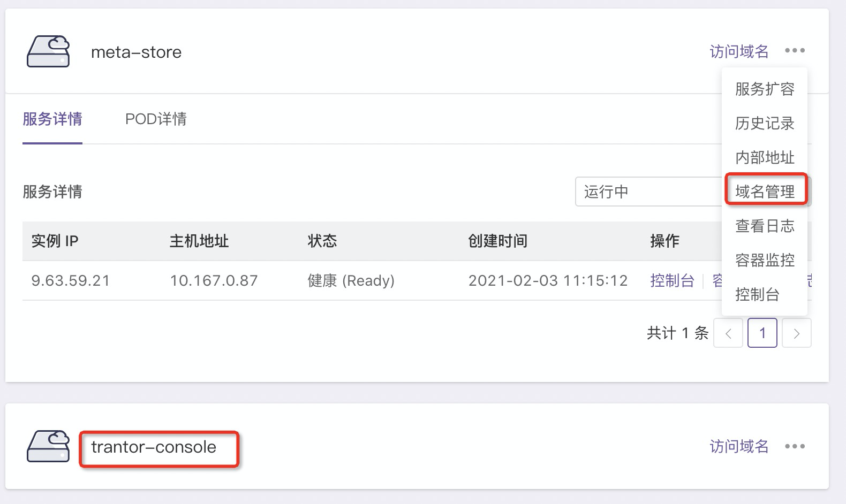Click 控制台 at bottom of menu
This screenshot has height=504, width=846.
757,294
